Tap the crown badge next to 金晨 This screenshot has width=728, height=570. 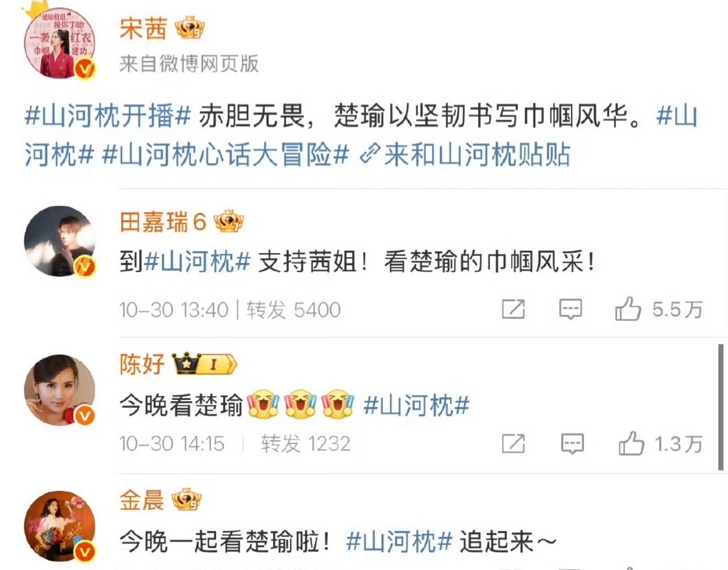(186, 500)
